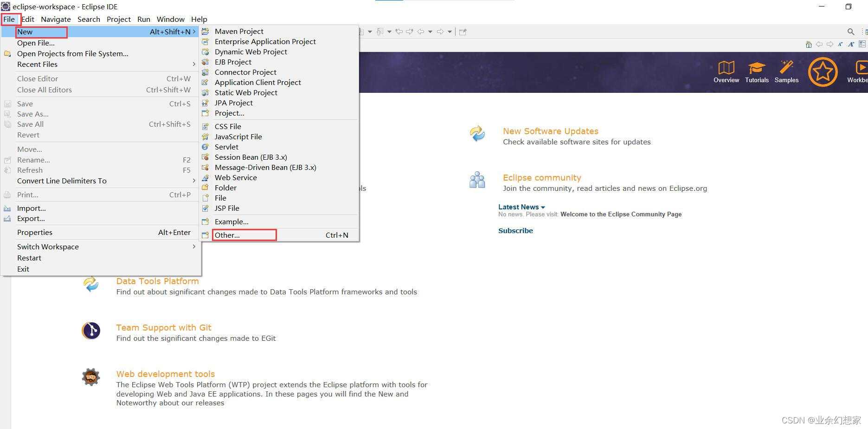Click the Subscribe link
Viewport: 868px width, 429px height.
[x=515, y=231]
